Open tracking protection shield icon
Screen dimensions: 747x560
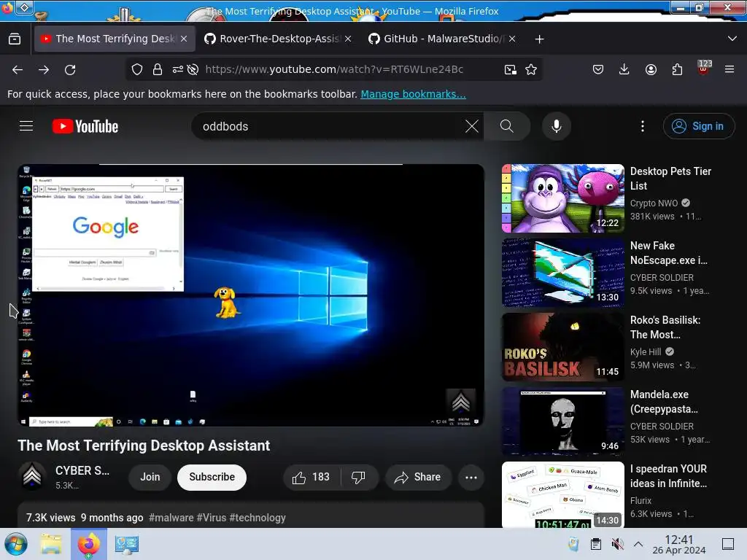(x=137, y=69)
